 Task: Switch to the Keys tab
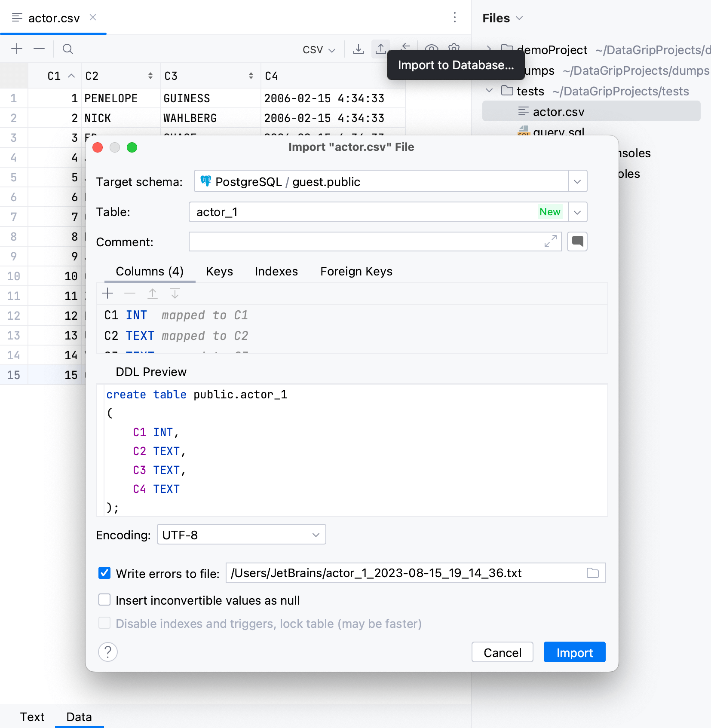click(x=220, y=272)
